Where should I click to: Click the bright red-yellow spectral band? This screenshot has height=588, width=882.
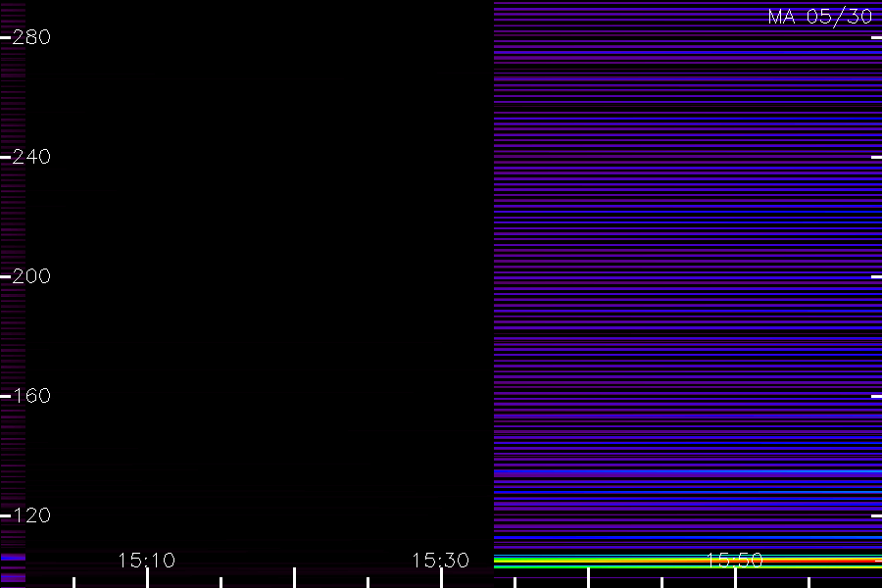coord(687,561)
